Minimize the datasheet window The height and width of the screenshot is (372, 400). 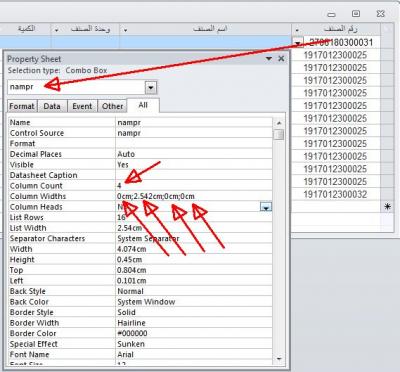[331, 14]
